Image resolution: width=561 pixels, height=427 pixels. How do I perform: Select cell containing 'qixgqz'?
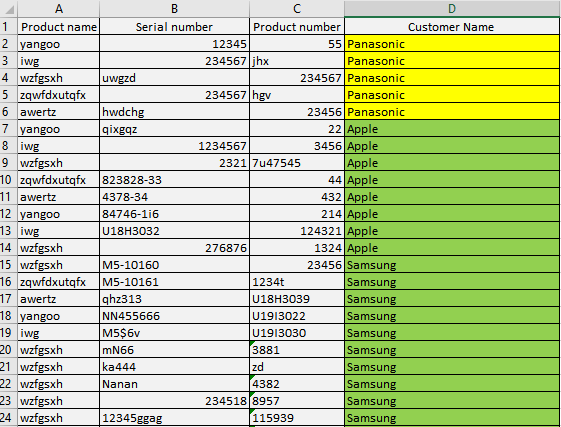174,128
